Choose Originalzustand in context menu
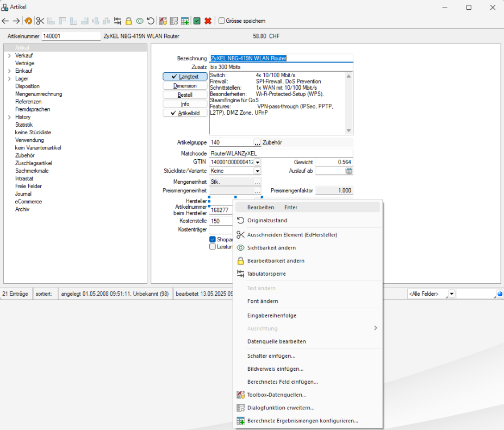504x430 pixels. [x=308, y=221]
